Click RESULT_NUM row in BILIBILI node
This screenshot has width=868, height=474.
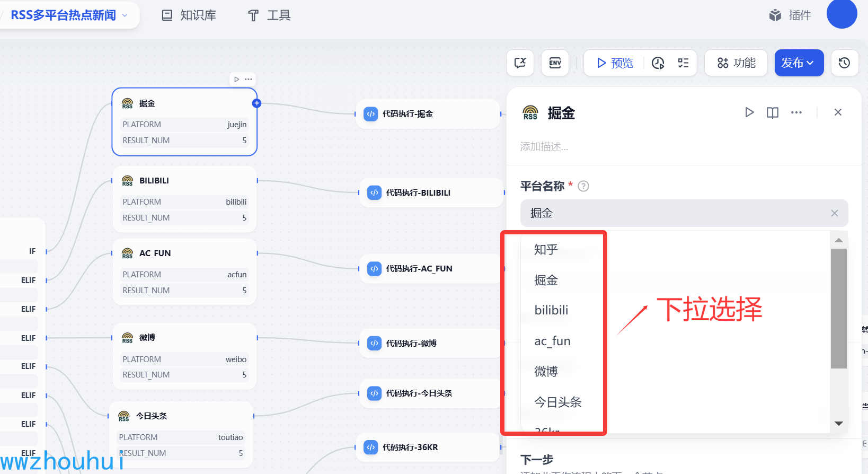[184, 218]
